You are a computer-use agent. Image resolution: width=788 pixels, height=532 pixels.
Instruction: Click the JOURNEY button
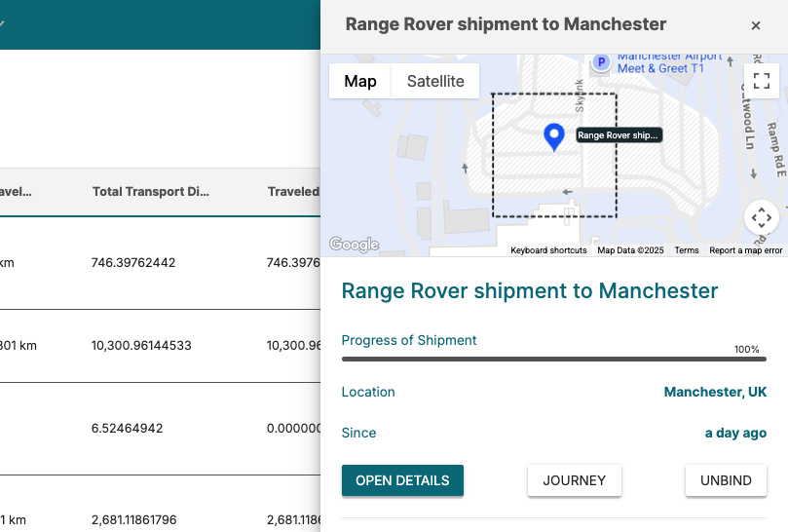(575, 480)
